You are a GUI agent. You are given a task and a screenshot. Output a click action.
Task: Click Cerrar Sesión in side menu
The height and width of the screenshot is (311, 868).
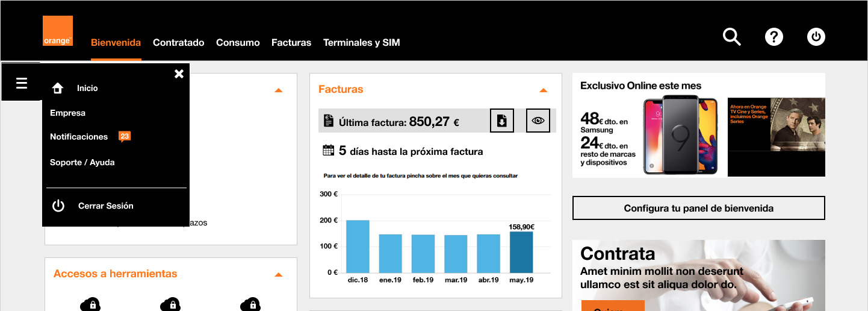(105, 206)
